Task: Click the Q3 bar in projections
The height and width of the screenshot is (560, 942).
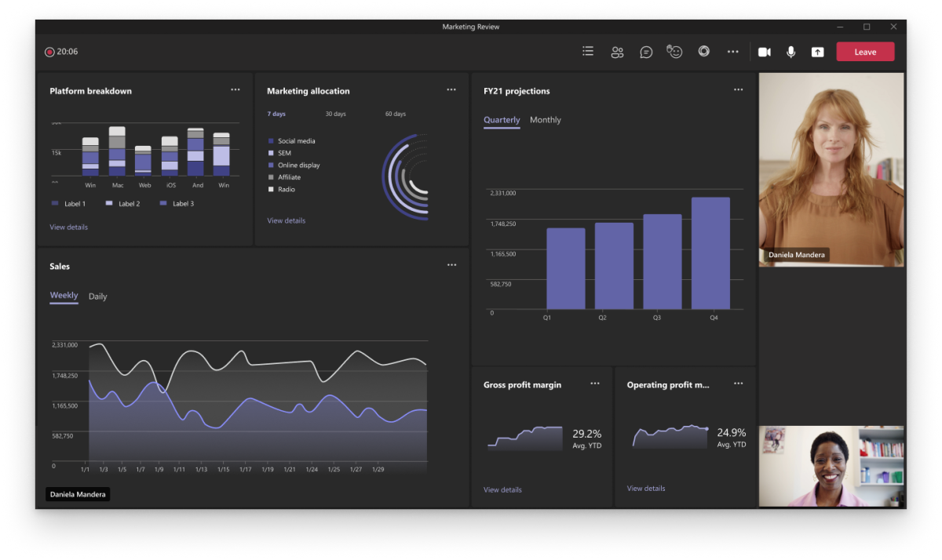Action: [663, 262]
